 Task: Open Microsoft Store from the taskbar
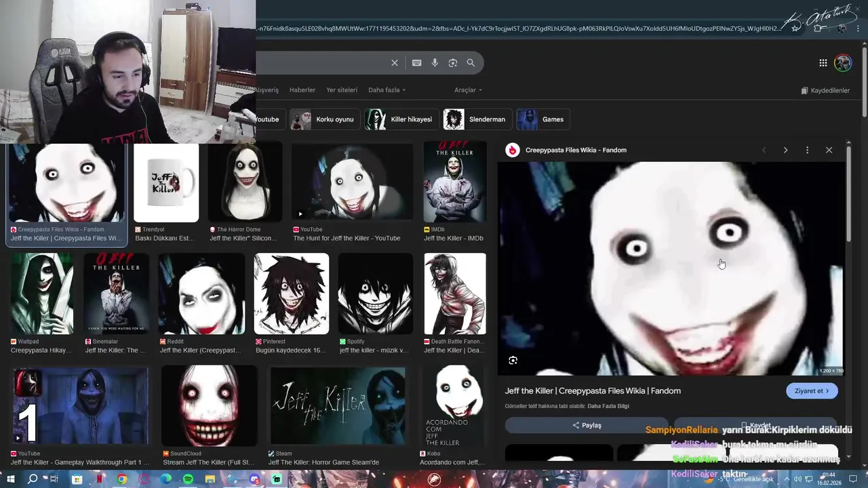point(77,479)
